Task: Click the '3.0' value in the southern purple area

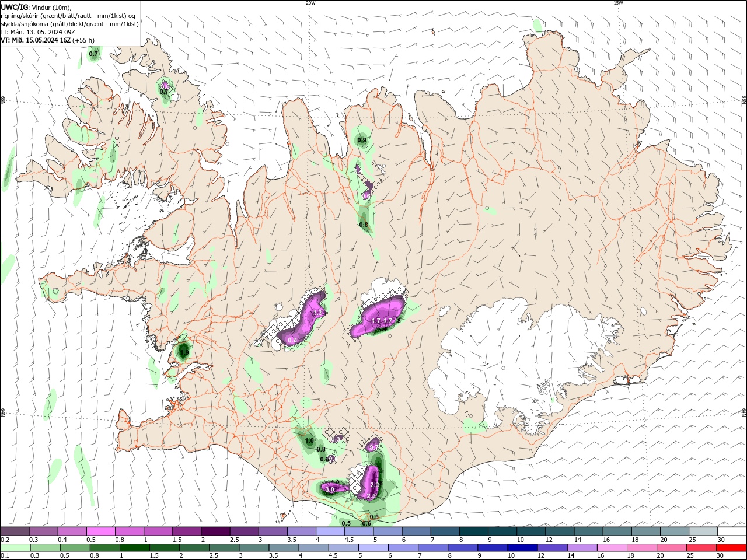Action: point(330,489)
